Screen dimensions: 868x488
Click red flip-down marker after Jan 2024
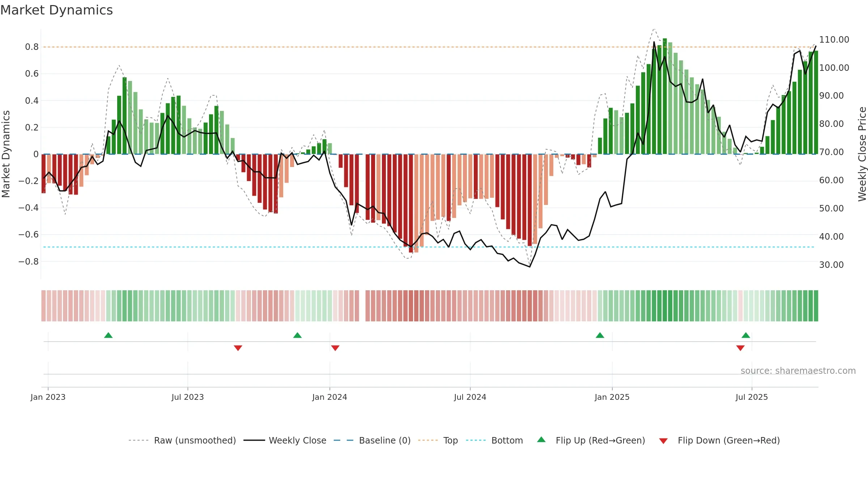pyautogui.click(x=335, y=348)
